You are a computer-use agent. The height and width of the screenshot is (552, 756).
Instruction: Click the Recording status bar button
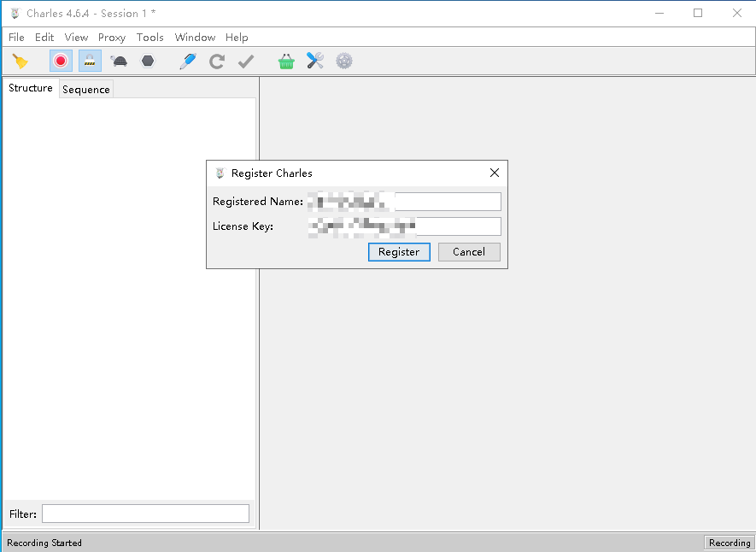[x=729, y=543]
